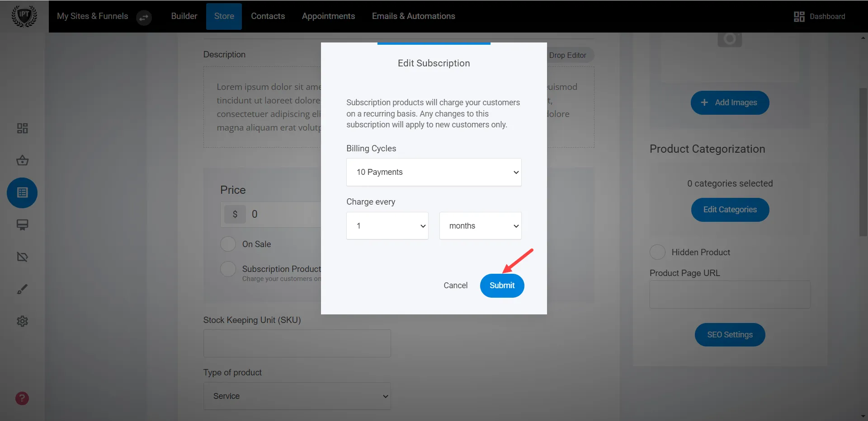Open the storefront panel icon in sidebar
Screen dimensions: 868x421
22,225
